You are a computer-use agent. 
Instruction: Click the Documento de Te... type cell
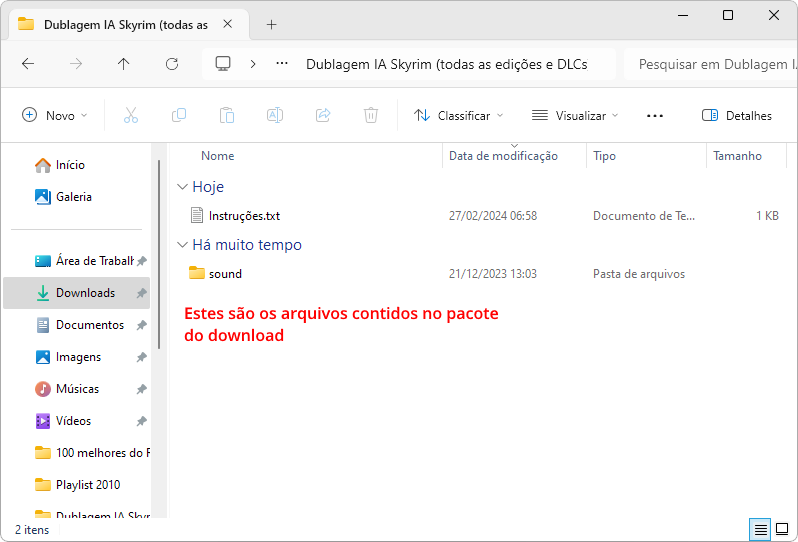click(644, 216)
